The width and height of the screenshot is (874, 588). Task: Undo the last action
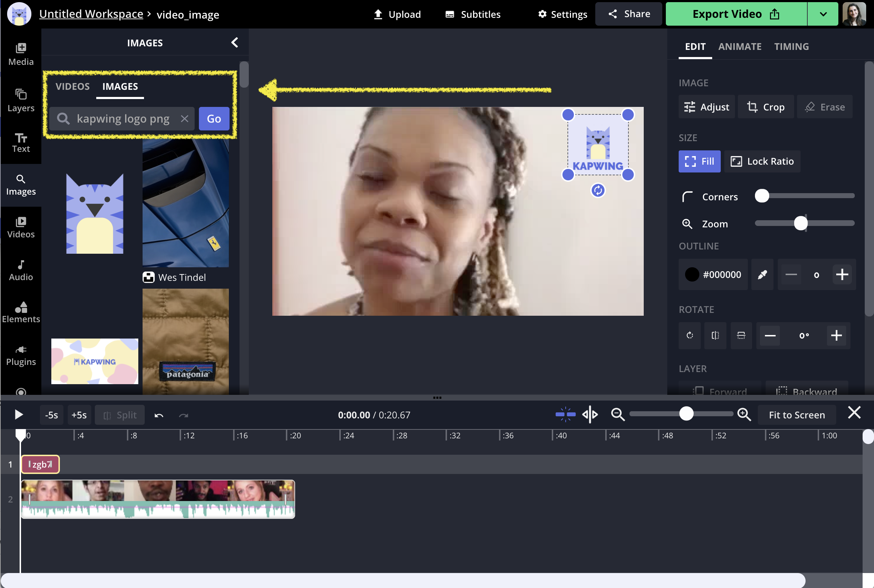(x=159, y=415)
